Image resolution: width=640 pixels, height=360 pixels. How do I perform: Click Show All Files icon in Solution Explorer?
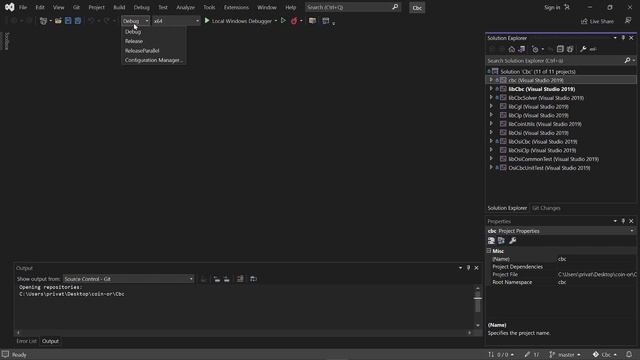(570, 49)
